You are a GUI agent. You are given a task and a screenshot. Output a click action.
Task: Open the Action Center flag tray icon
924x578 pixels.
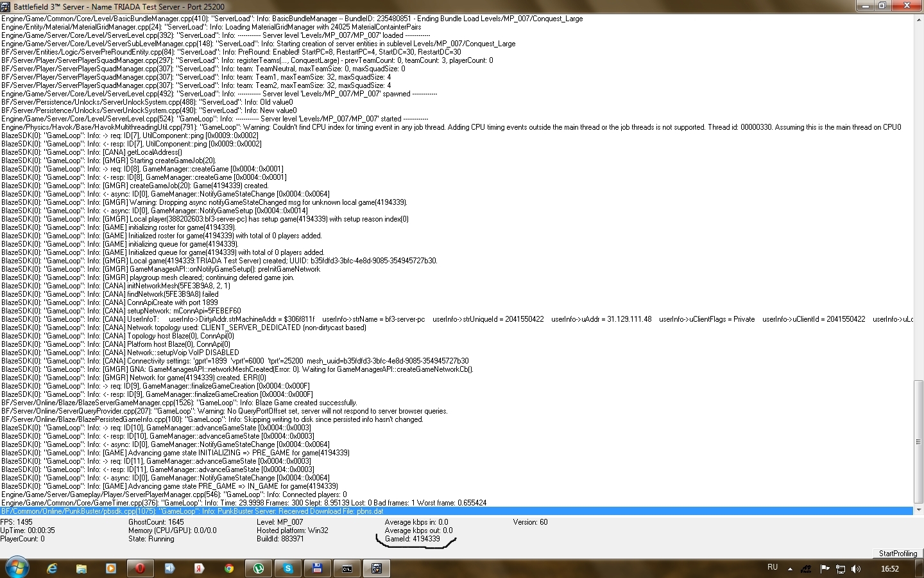click(825, 568)
